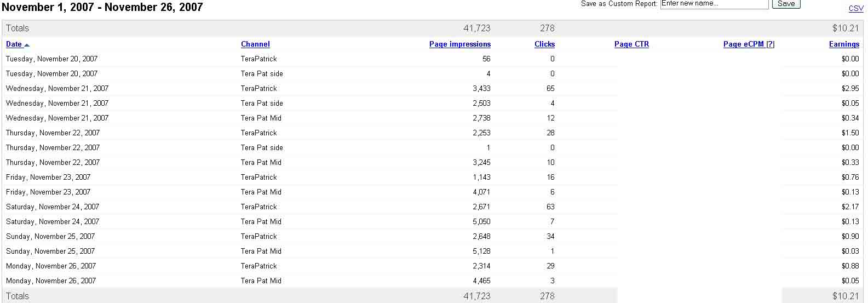868x303 pixels.
Task: Click the Date sort arrow icon
Action: (x=27, y=45)
